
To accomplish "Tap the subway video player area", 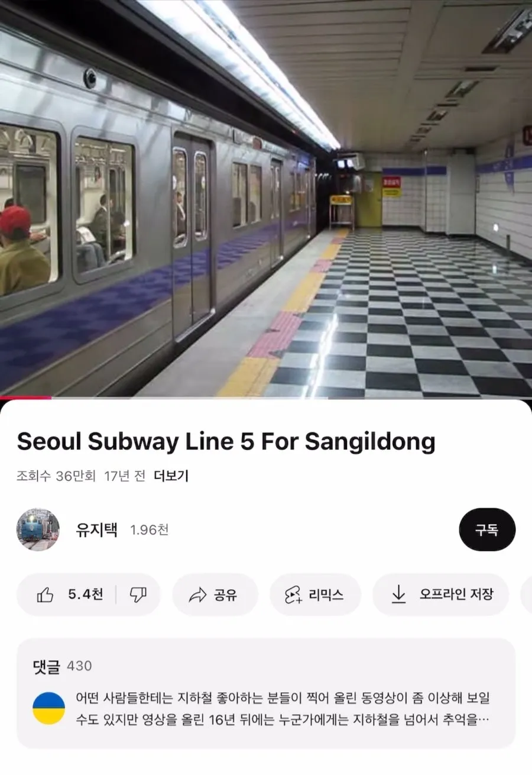I will tap(266, 198).
